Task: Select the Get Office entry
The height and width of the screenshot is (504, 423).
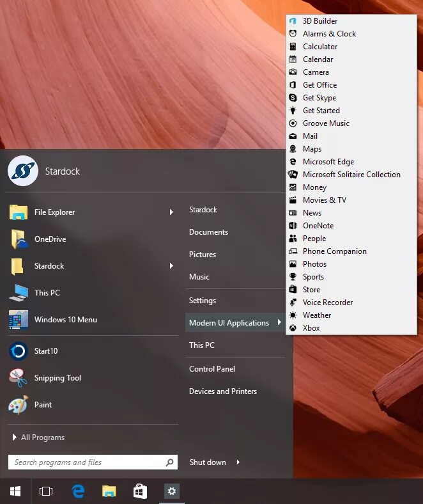Action: (351, 85)
